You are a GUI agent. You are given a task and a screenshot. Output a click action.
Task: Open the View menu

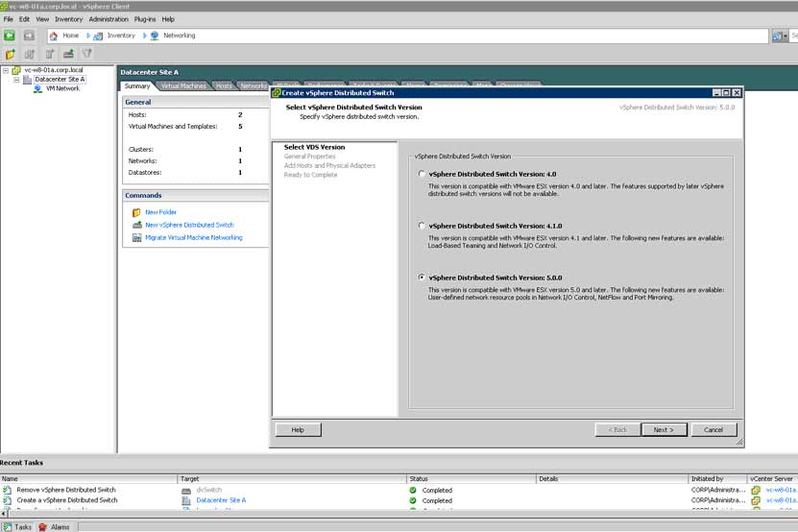(x=42, y=19)
